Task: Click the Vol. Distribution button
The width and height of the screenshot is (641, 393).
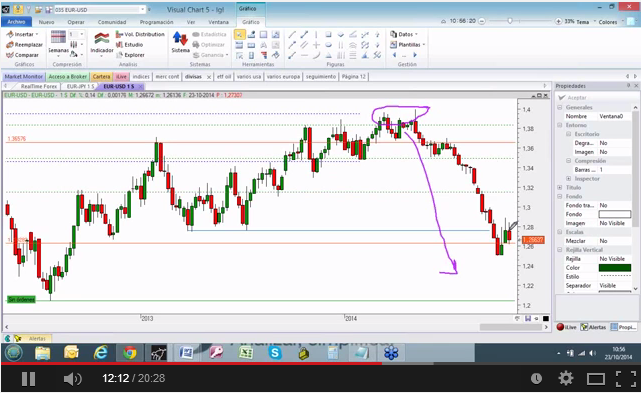Action: click(x=140, y=34)
